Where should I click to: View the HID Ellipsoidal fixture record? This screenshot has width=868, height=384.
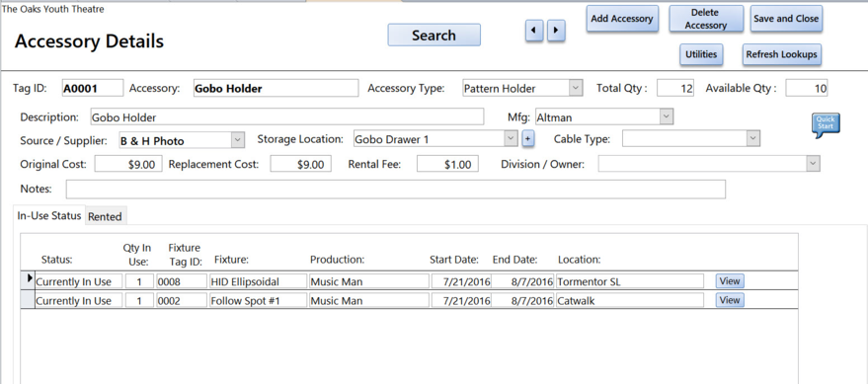coord(729,281)
